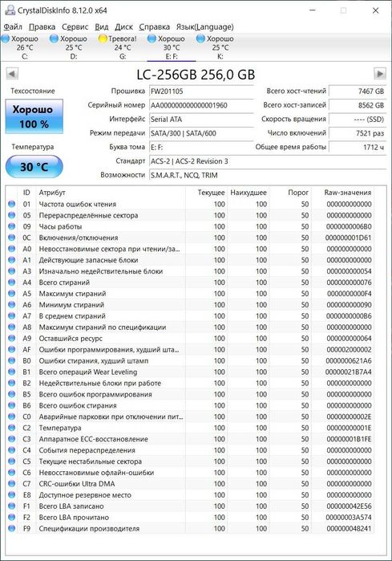Click status orb of attribute B2 row

pos(12,383)
